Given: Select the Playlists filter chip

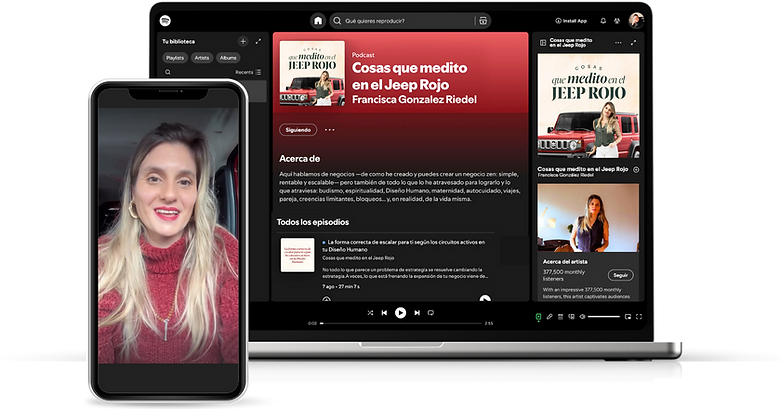Looking at the screenshot, I should [x=175, y=58].
